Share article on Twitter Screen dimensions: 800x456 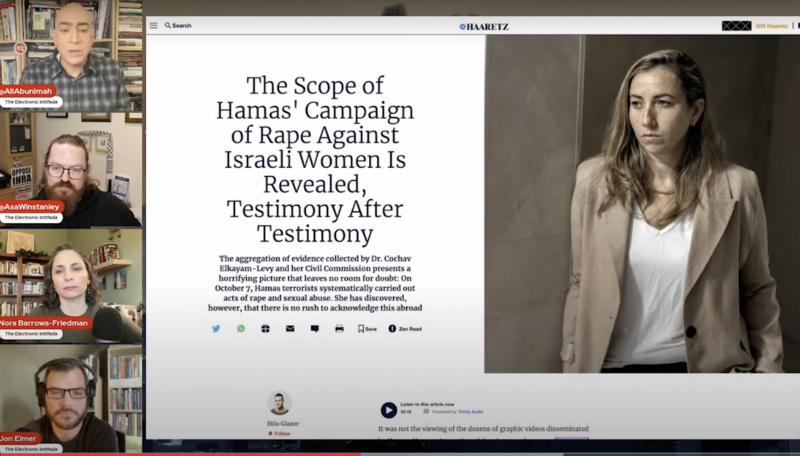coord(216,328)
